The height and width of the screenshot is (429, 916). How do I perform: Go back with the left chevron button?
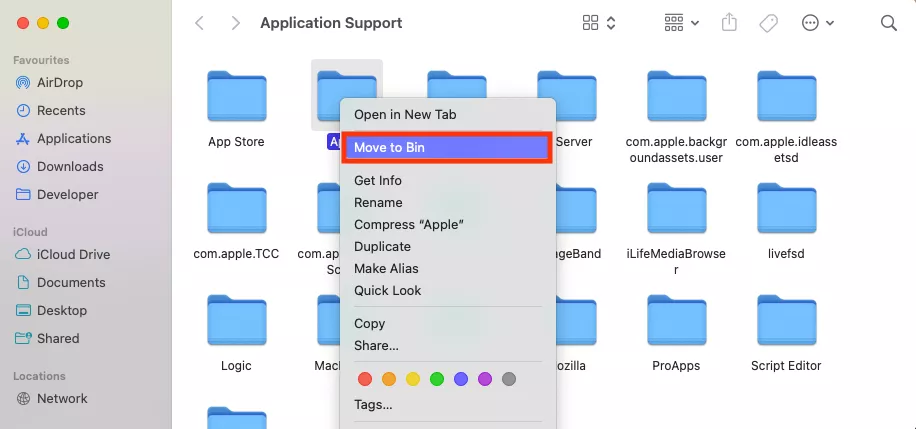pos(199,23)
